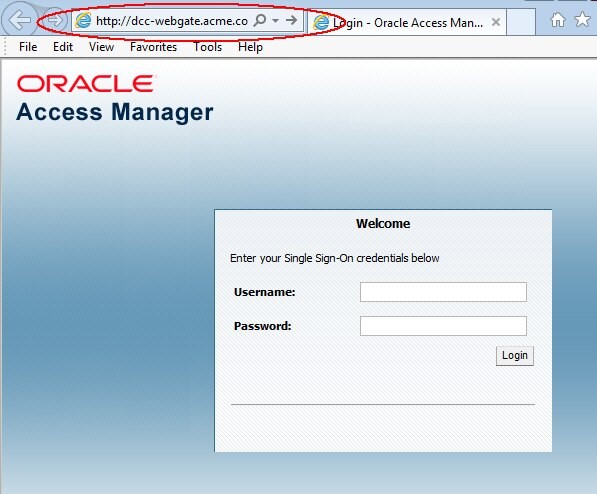Click the Username: label
The image size is (597, 494).
265,292
